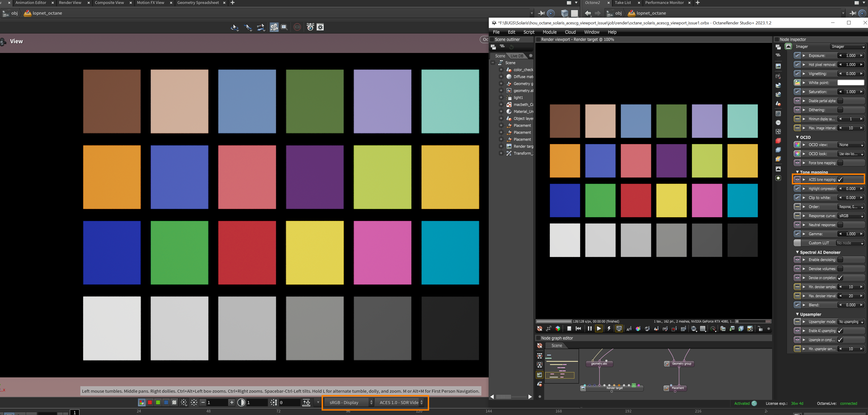
Task: Click the obj path button in left pane
Action: (10, 13)
